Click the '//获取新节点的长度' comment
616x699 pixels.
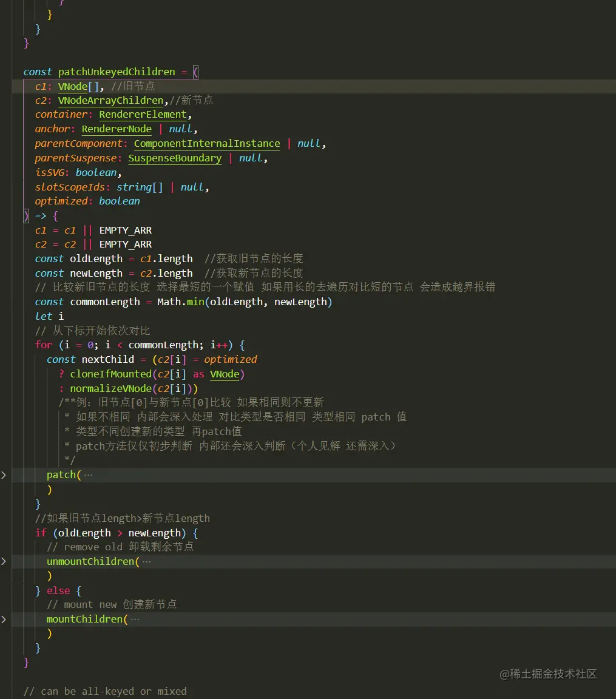[x=254, y=273]
